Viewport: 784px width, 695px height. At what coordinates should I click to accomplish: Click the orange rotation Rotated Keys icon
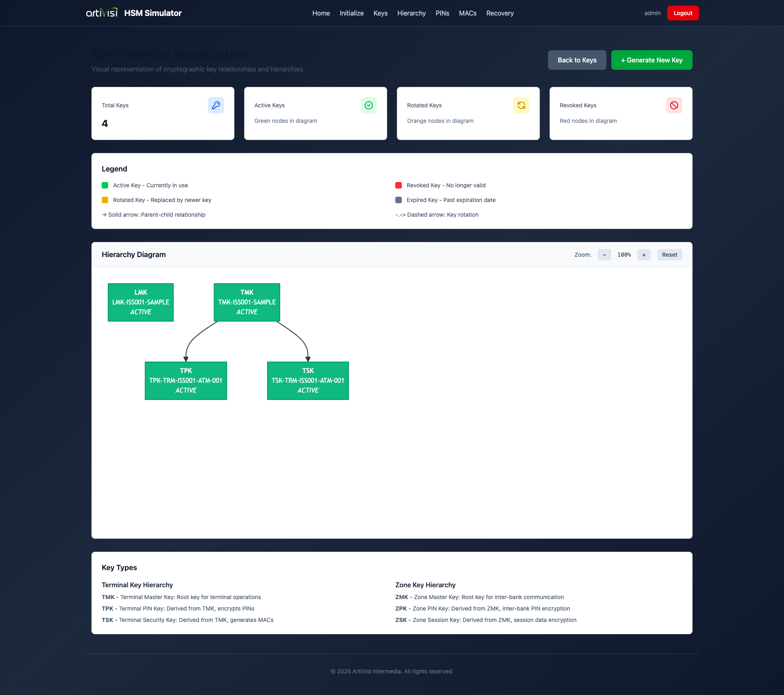(521, 105)
